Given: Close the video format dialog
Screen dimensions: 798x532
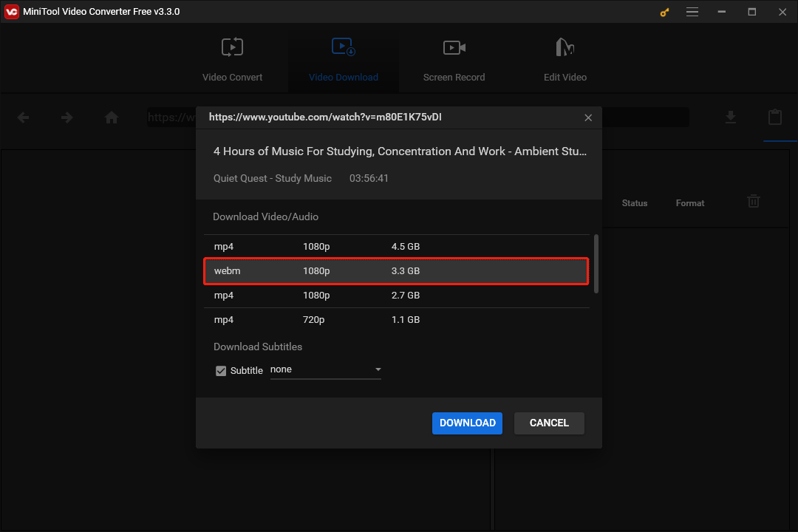Looking at the screenshot, I should coord(588,117).
